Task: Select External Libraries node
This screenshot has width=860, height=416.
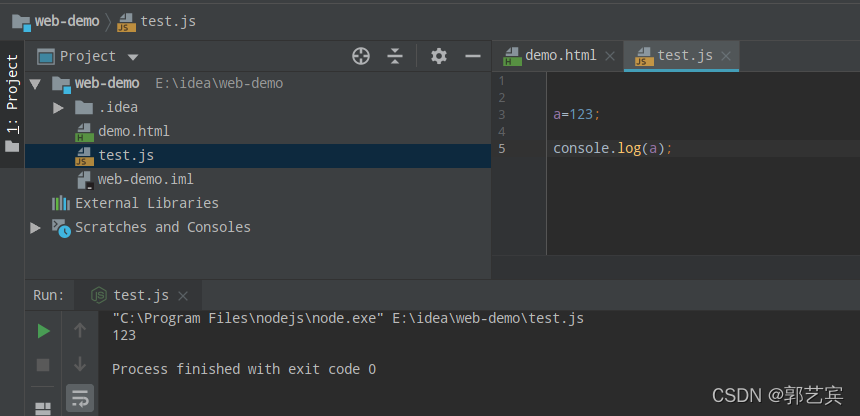Action: pos(147,203)
